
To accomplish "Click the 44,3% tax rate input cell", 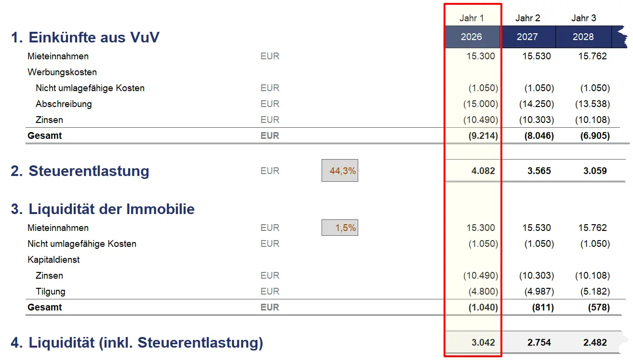I will click(x=340, y=171).
